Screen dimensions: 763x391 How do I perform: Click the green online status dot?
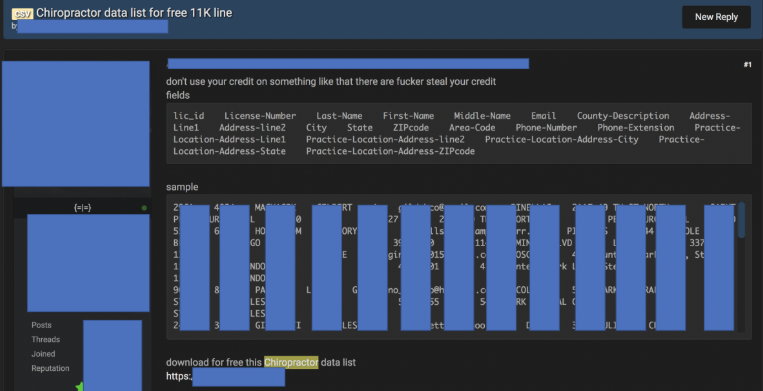point(144,208)
